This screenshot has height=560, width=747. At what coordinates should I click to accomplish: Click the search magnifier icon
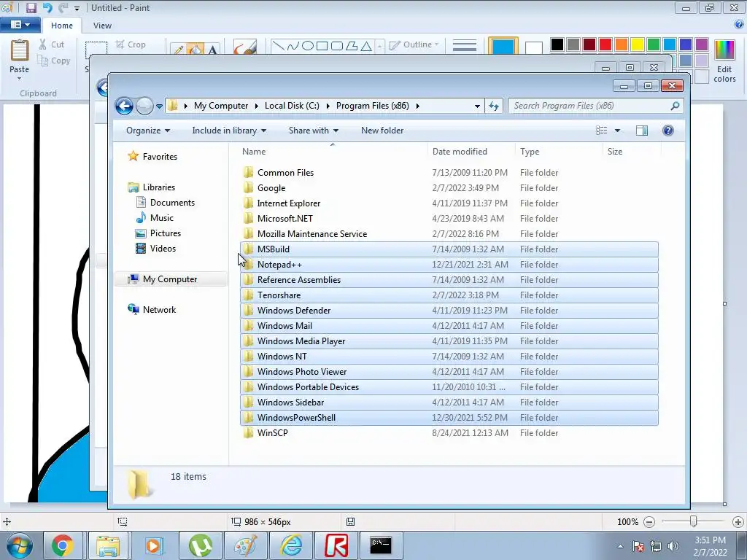[x=675, y=106]
